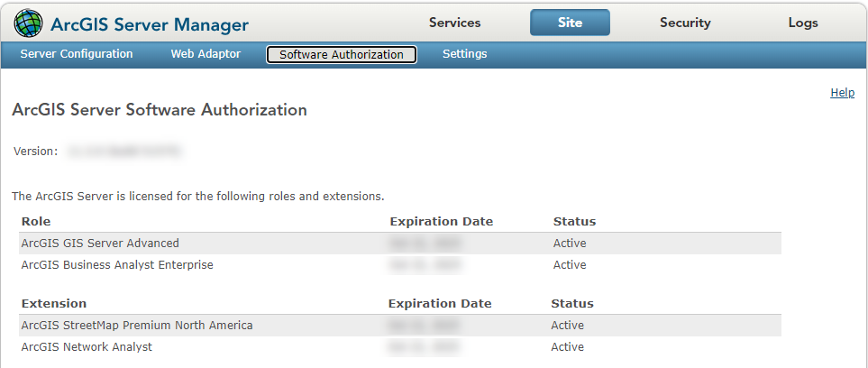Select the ArcGIS GIS Server Advanced row
This screenshot has width=868, height=368.
pos(399,244)
